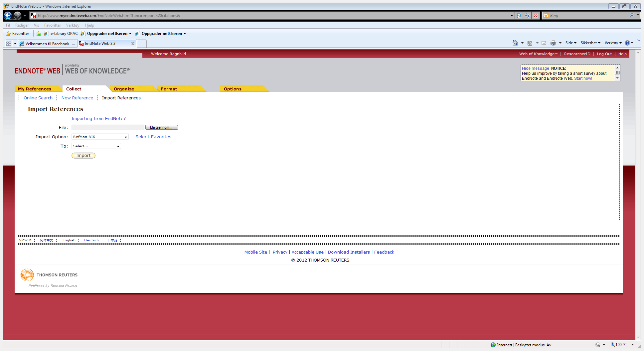Open the Print options dropdown arrow
Screen dimensions: 644x351
pos(560,43)
